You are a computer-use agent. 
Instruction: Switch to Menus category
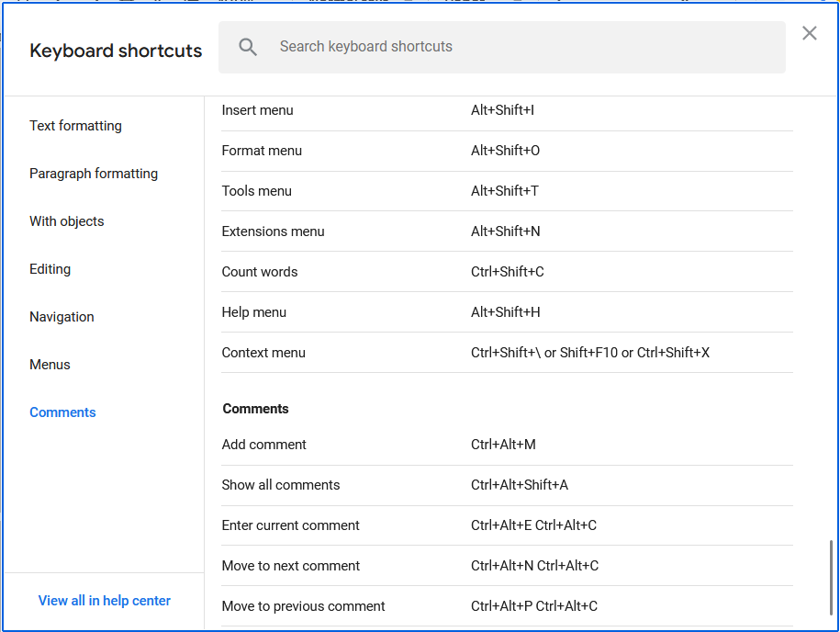point(50,365)
